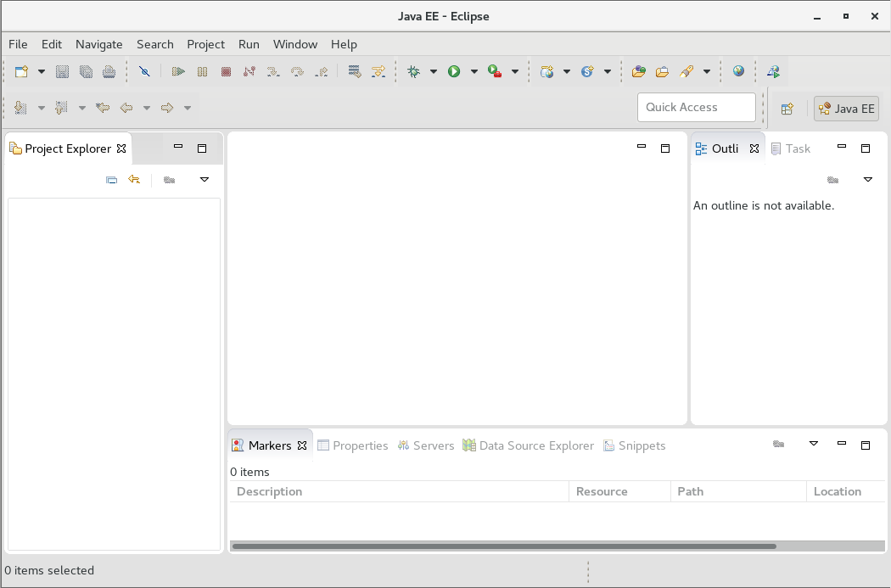Open the Web Browser globe icon
The image size is (891, 588).
[x=738, y=71]
